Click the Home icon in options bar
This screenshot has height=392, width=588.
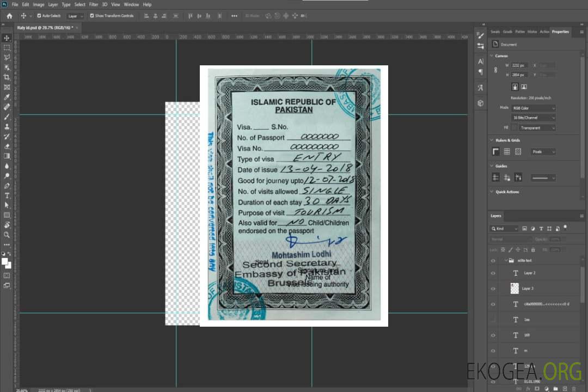[x=9, y=16]
